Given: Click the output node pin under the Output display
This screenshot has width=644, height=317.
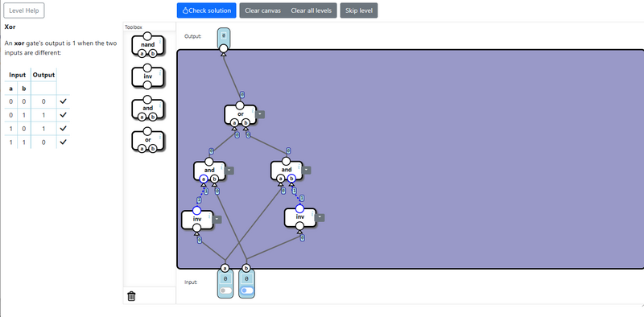Looking at the screenshot, I should point(224,49).
